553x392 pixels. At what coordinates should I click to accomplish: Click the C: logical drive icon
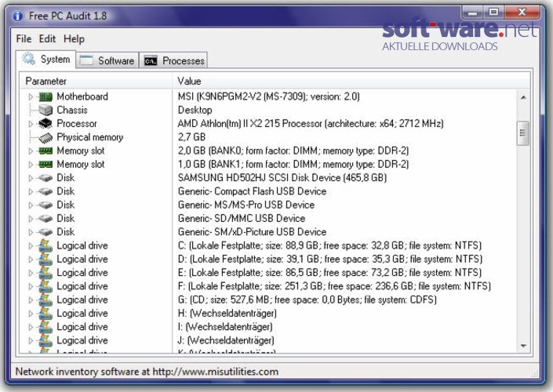pos(45,245)
